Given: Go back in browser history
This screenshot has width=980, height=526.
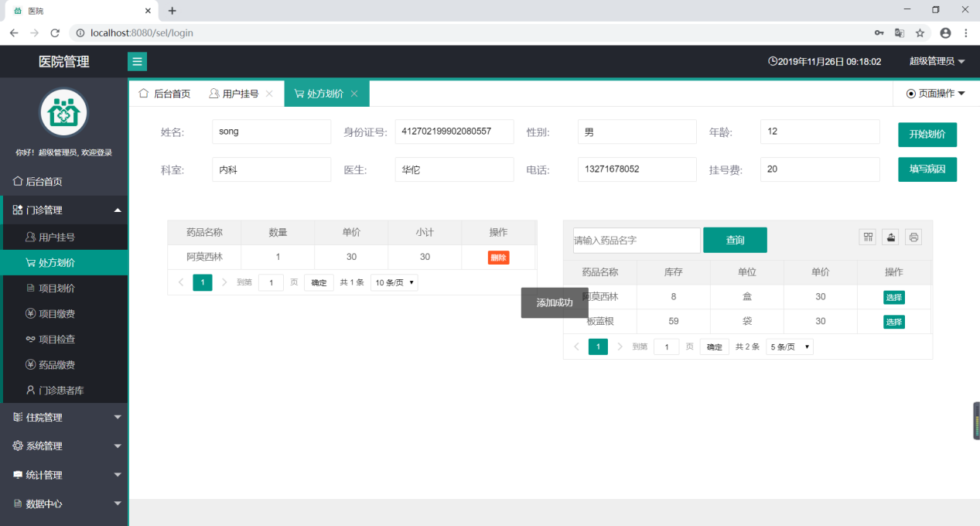Looking at the screenshot, I should pyautogui.click(x=14, y=33).
